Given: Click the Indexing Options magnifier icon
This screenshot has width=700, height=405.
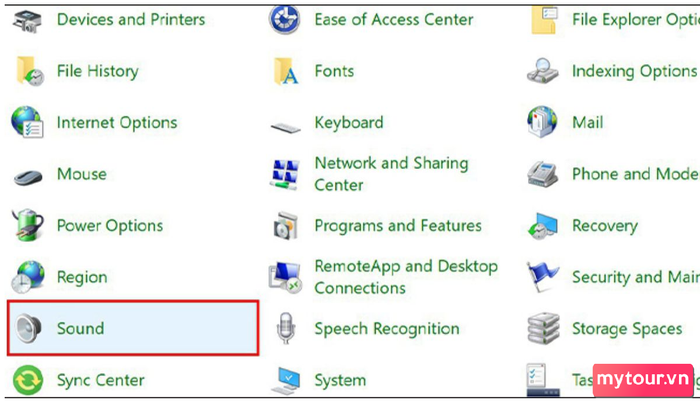Looking at the screenshot, I should (542, 71).
